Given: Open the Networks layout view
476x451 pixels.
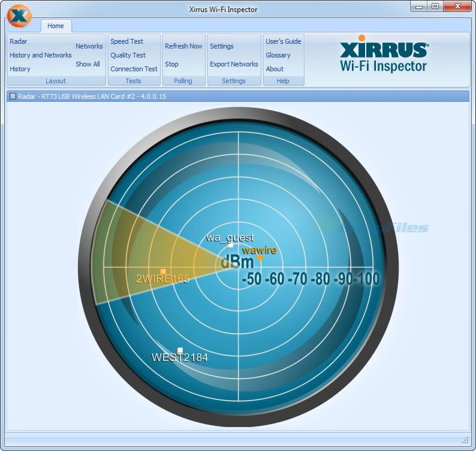Looking at the screenshot, I should click(x=89, y=46).
